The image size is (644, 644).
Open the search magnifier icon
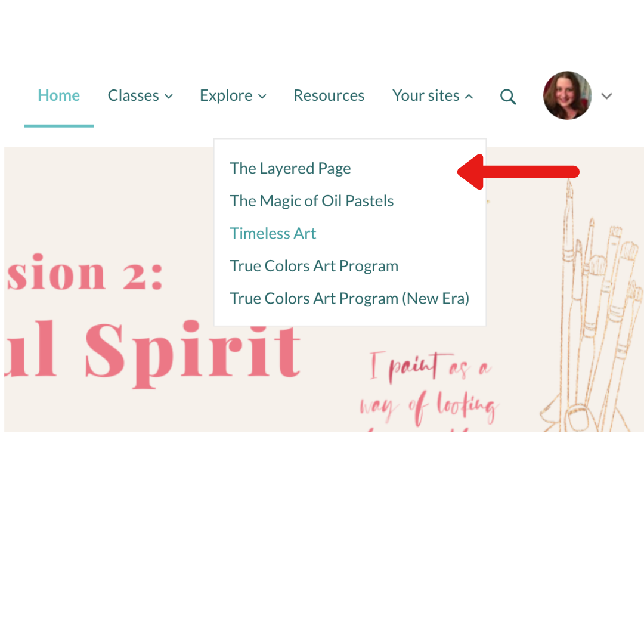pyautogui.click(x=508, y=97)
